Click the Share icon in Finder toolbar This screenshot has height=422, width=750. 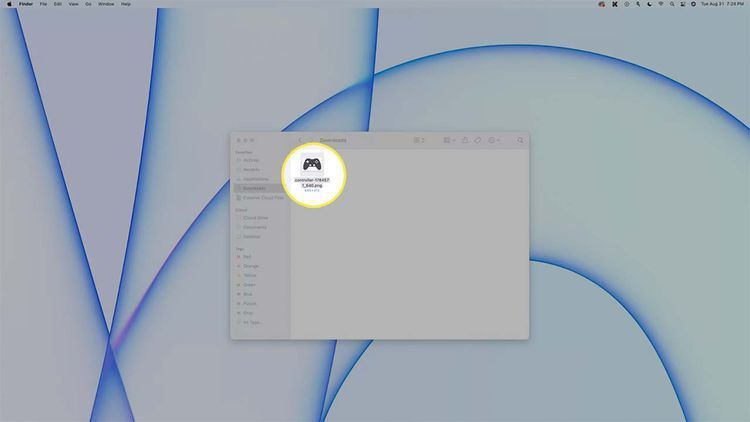tap(464, 141)
